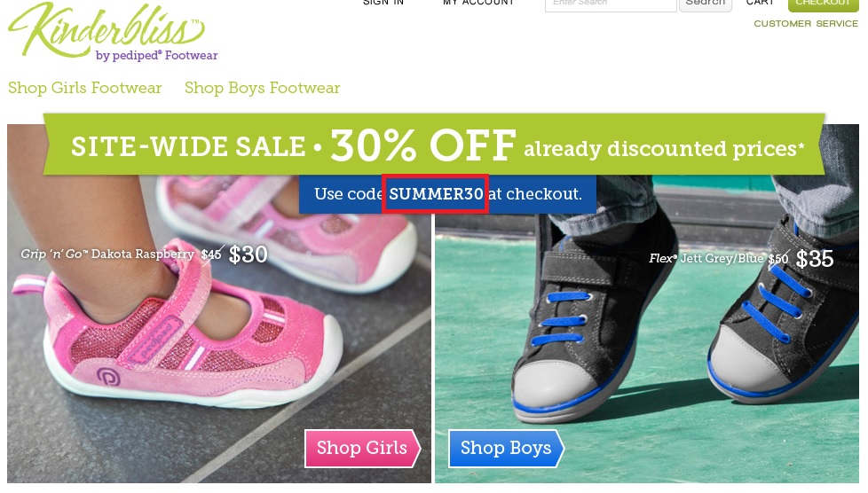
Task: Open the Customer Service link
Action: [x=806, y=24]
